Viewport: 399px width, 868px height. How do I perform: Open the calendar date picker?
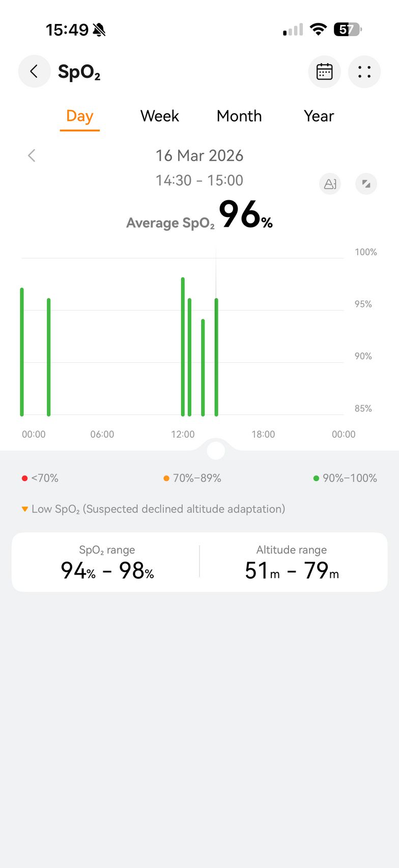click(x=324, y=72)
